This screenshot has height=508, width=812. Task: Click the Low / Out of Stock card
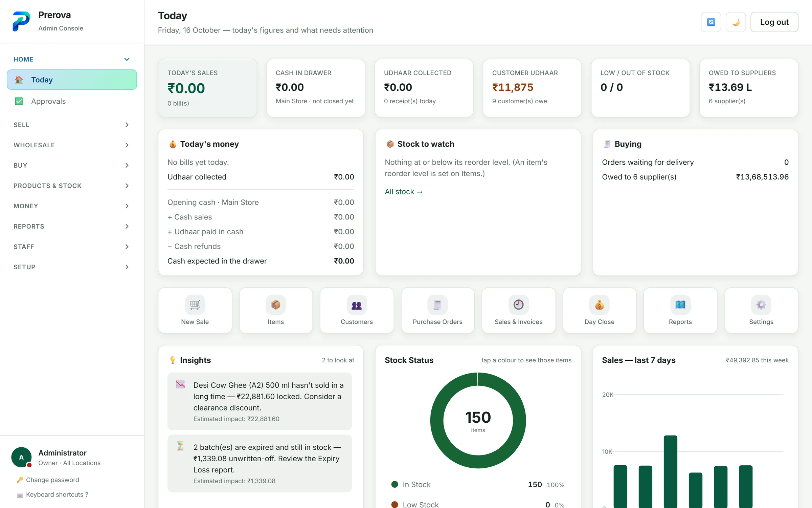click(640, 88)
